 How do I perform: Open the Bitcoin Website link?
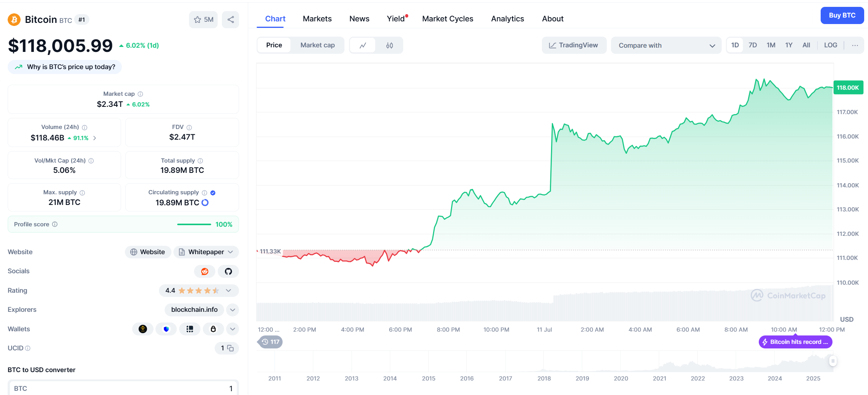pyautogui.click(x=148, y=252)
